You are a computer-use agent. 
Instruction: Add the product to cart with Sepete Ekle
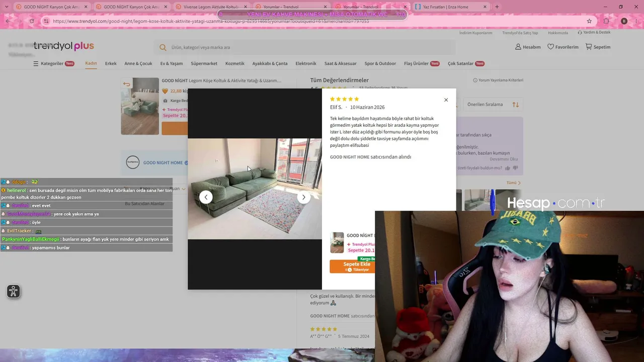(x=352, y=266)
